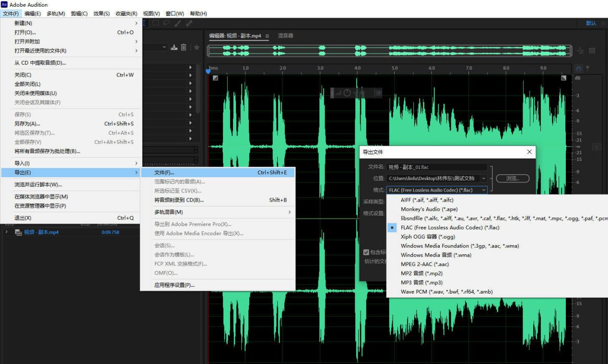
Task: Select the Paintbrush Selection tool
Action: click(x=178, y=23)
